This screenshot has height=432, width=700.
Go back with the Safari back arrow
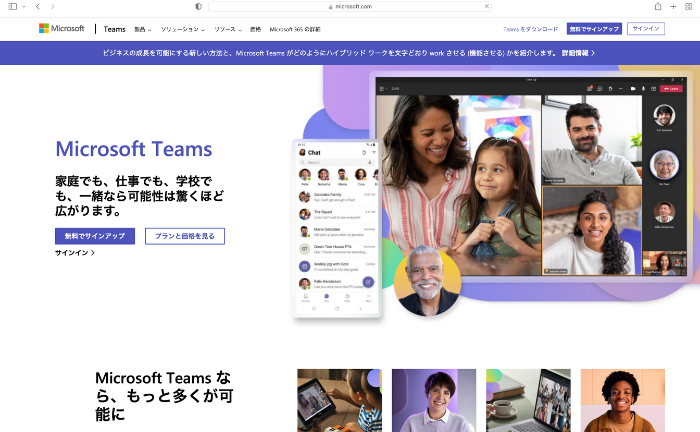coord(38,6)
